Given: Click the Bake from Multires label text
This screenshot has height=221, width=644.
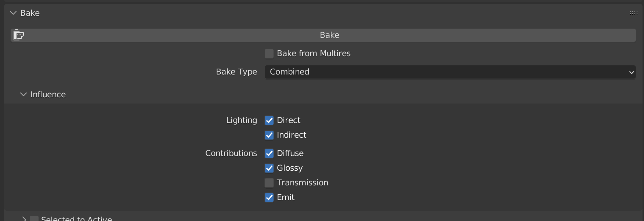Looking at the screenshot, I should (x=314, y=54).
